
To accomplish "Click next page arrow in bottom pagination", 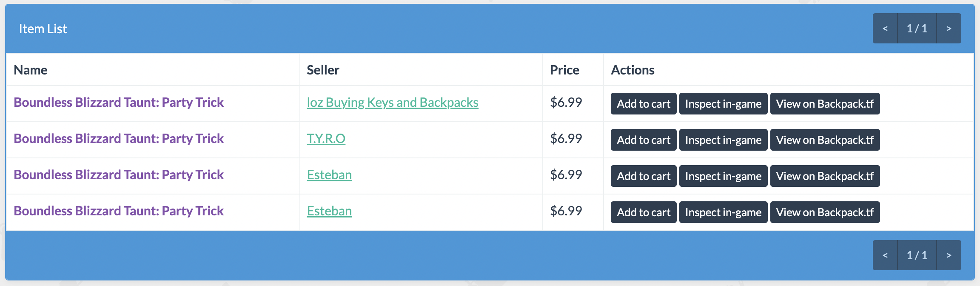I will click(x=949, y=255).
